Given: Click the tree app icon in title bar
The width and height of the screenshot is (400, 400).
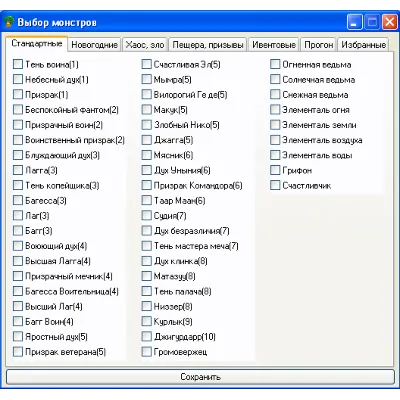Looking at the screenshot, I should [9, 22].
